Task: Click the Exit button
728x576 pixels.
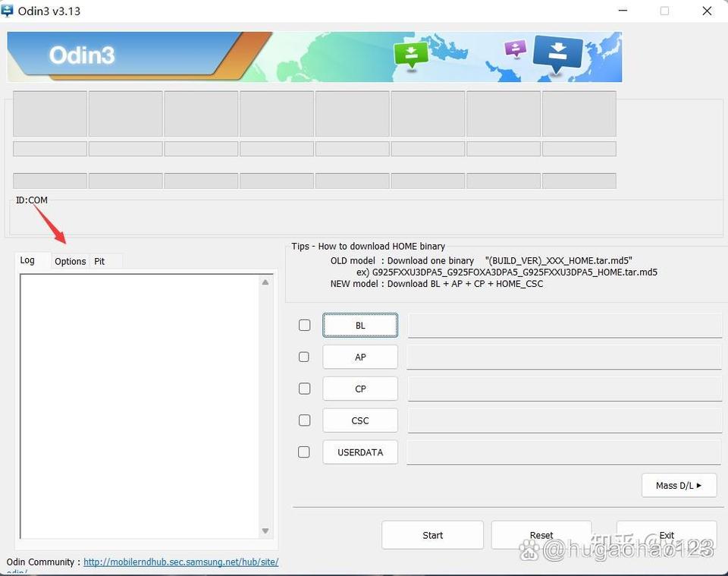Action: pyautogui.click(x=666, y=535)
